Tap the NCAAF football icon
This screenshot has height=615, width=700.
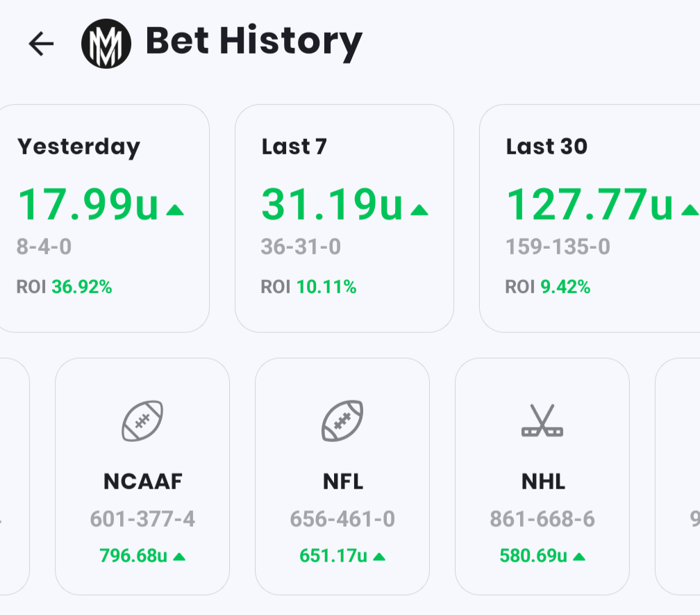click(142, 420)
